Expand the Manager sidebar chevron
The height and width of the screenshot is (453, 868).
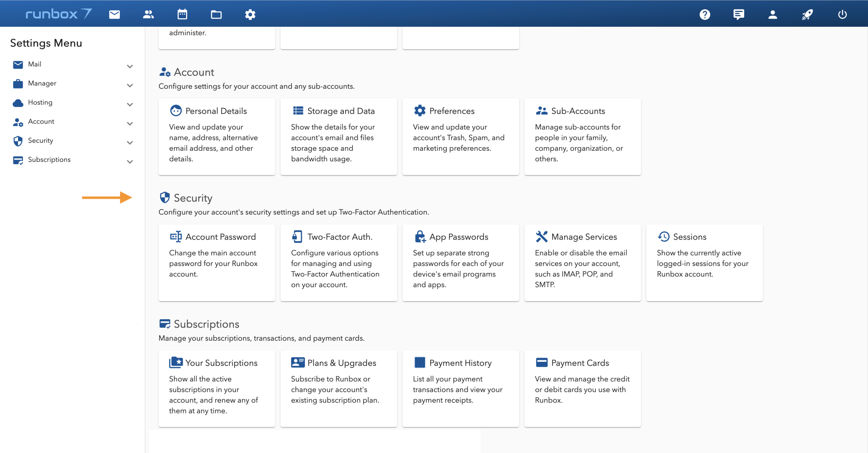click(130, 85)
